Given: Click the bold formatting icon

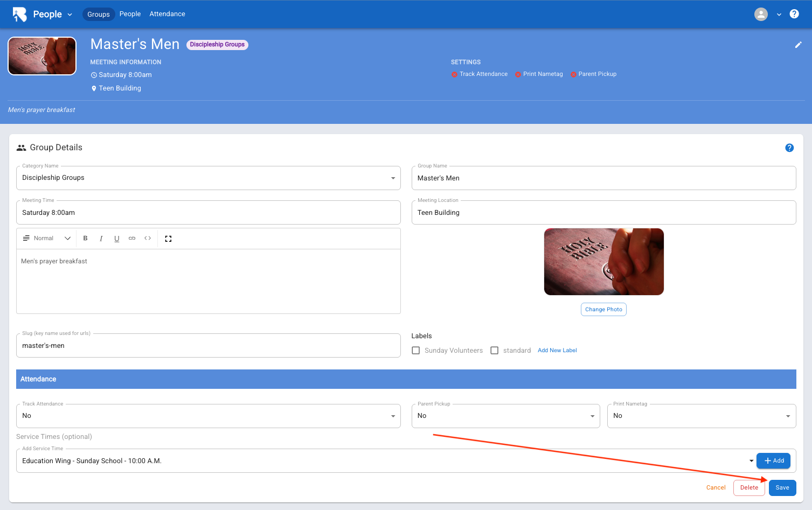Looking at the screenshot, I should (85, 239).
